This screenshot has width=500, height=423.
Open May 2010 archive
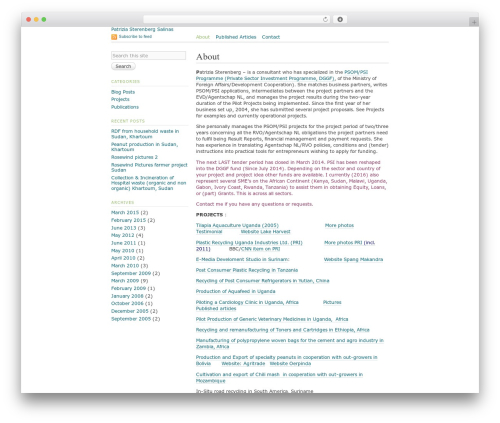[x=123, y=251]
